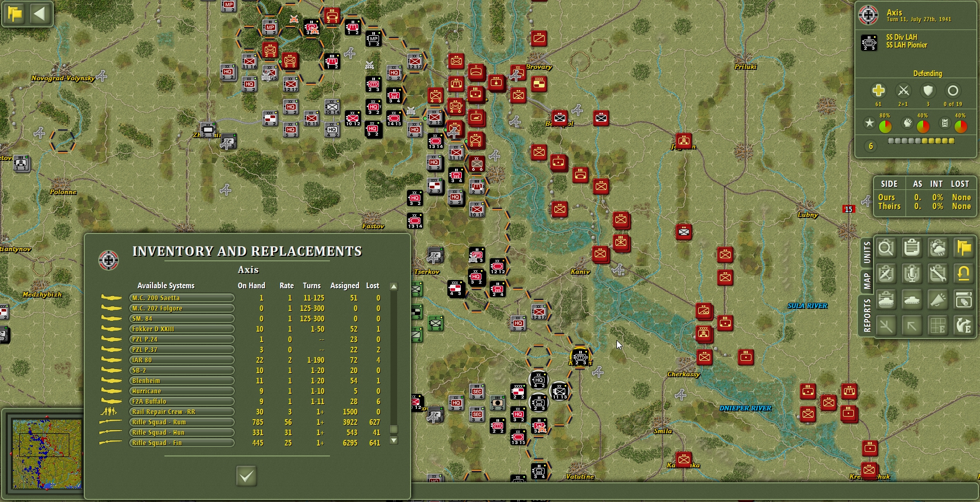Image resolution: width=980 pixels, height=502 pixels.
Task: Select Rifle Squad - Rum entry
Action: click(x=182, y=422)
